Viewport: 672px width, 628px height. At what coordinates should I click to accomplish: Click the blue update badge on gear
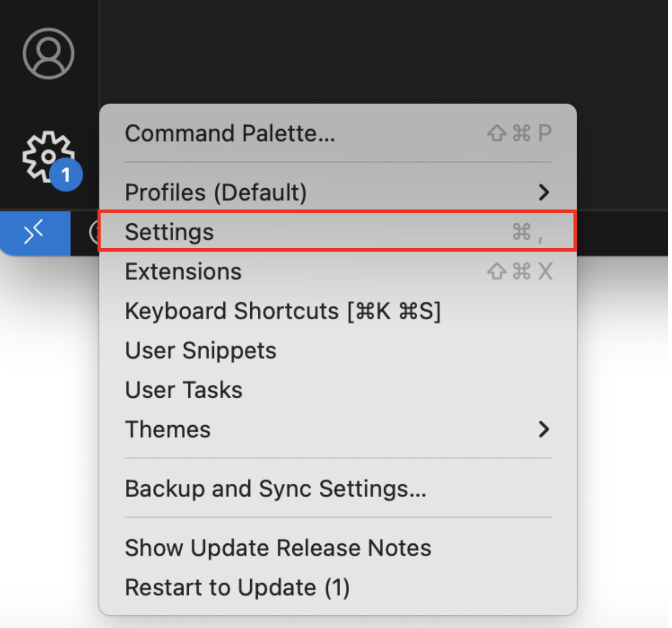[66, 175]
